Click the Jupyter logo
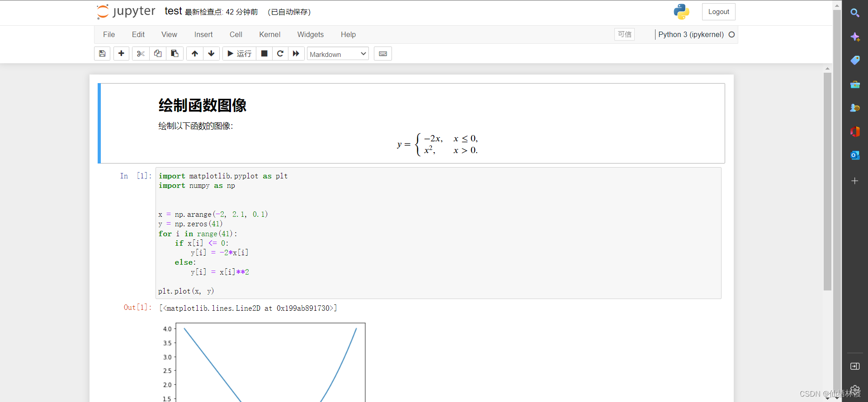Screen dimensions: 868x402 (x=126, y=12)
